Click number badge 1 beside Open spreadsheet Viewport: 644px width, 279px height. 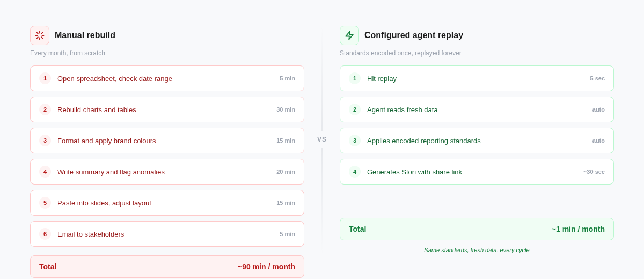45,78
